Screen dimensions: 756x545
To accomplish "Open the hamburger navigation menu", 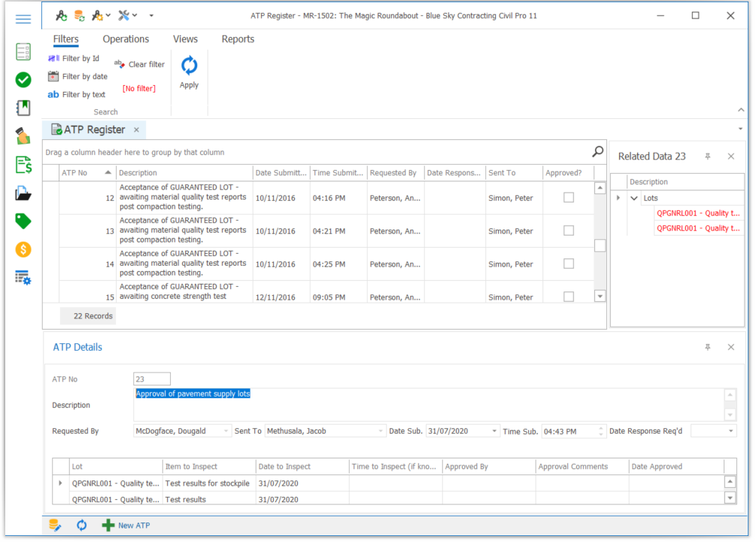I will pos(23,20).
